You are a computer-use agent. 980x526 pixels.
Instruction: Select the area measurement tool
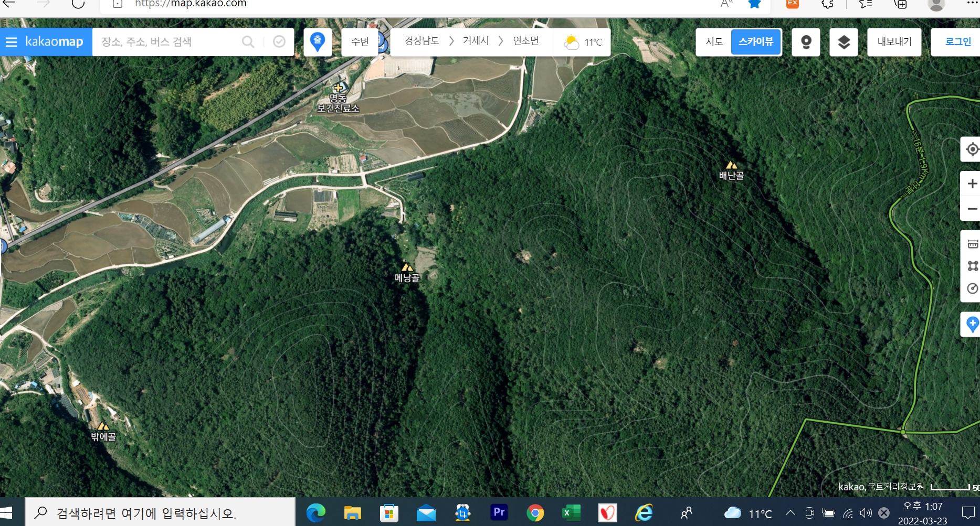pyautogui.click(x=972, y=266)
